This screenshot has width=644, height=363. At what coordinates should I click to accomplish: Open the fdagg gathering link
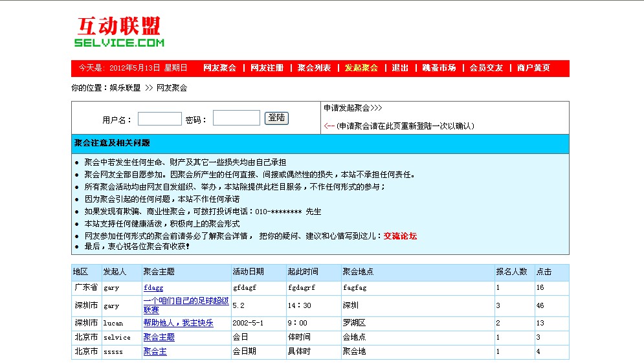pos(153,288)
